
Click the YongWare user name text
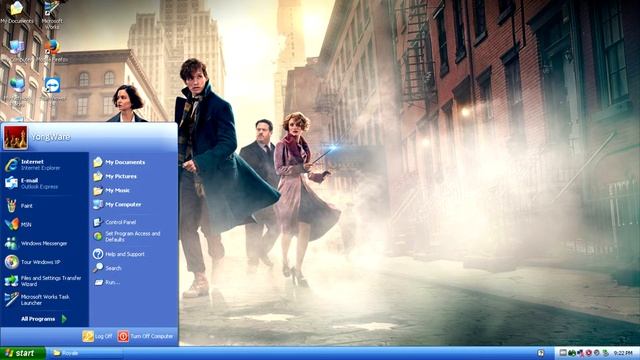51,137
